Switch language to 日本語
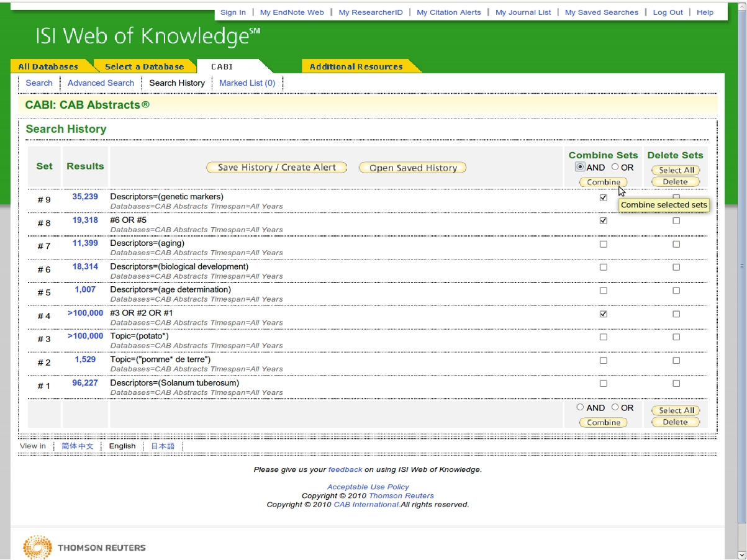747x560 pixels. pos(163,446)
